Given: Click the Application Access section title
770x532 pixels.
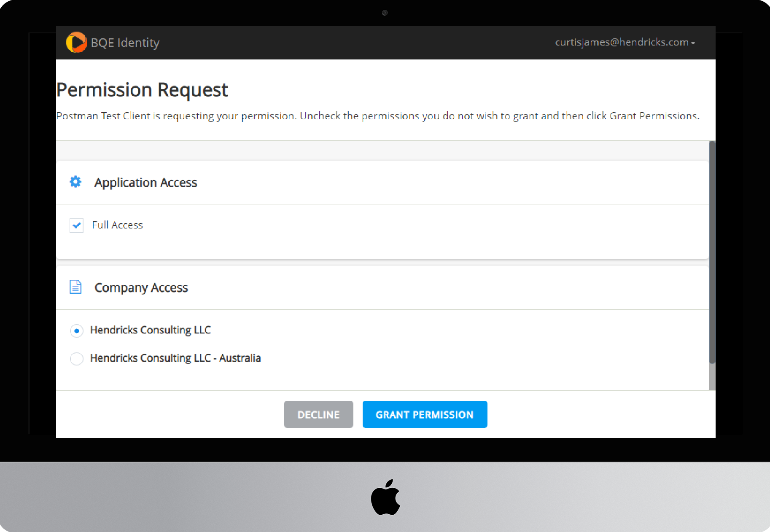Looking at the screenshot, I should tap(145, 183).
